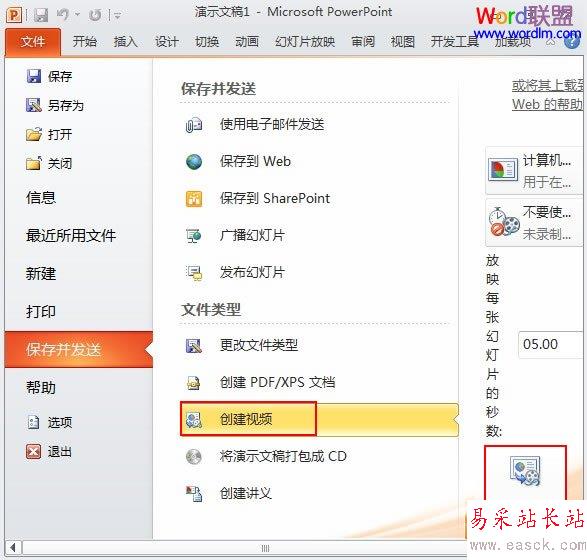Click the create video button with film icon
Viewport: 587px width, 560px height.
pyautogui.click(x=526, y=472)
